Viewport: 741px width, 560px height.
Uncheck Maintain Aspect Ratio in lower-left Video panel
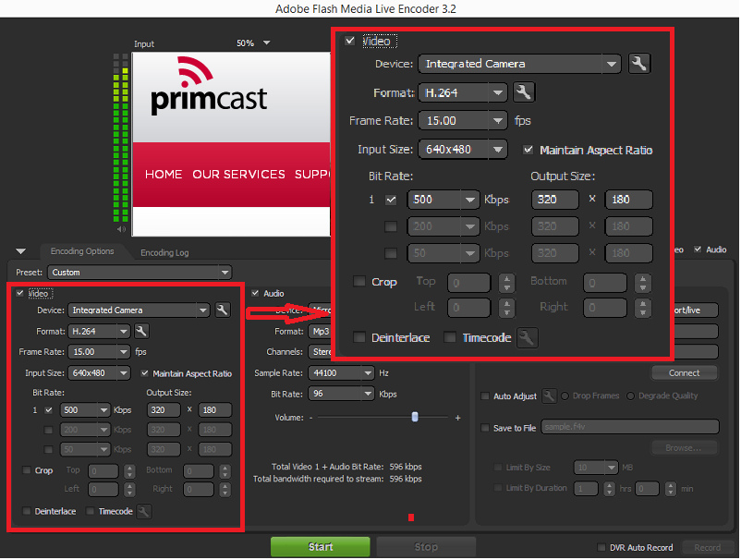click(x=145, y=373)
